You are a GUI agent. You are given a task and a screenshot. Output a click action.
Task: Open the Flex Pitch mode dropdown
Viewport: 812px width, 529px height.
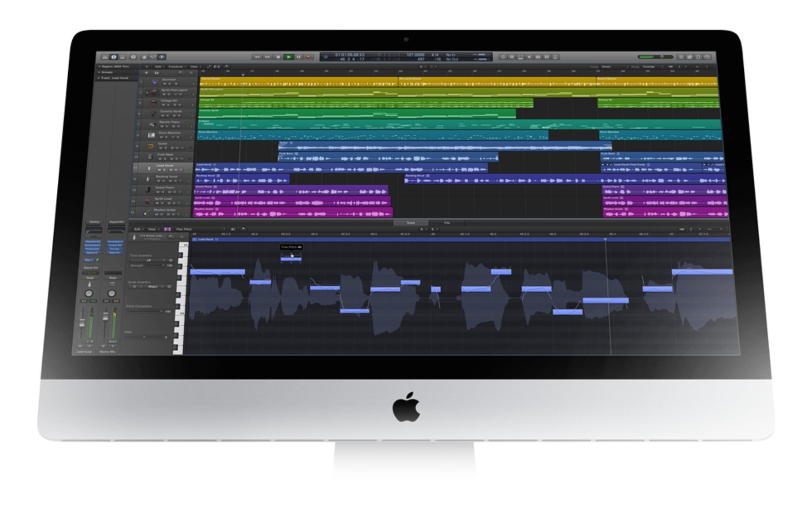(x=200, y=229)
